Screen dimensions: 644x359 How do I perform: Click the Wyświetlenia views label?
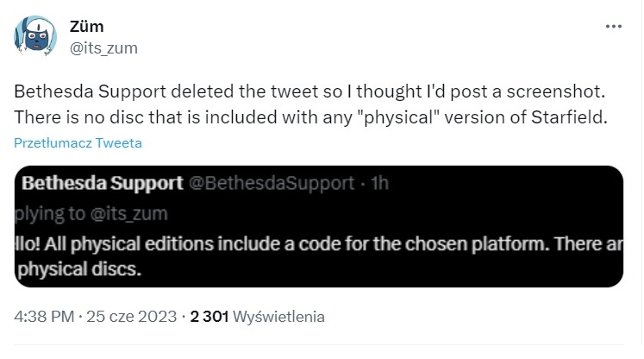[278, 317]
